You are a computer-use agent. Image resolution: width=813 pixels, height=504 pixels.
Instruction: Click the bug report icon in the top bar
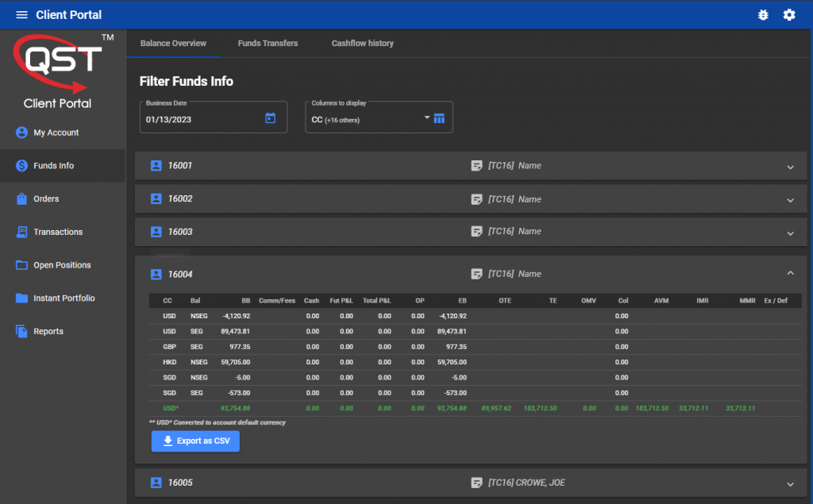point(763,14)
